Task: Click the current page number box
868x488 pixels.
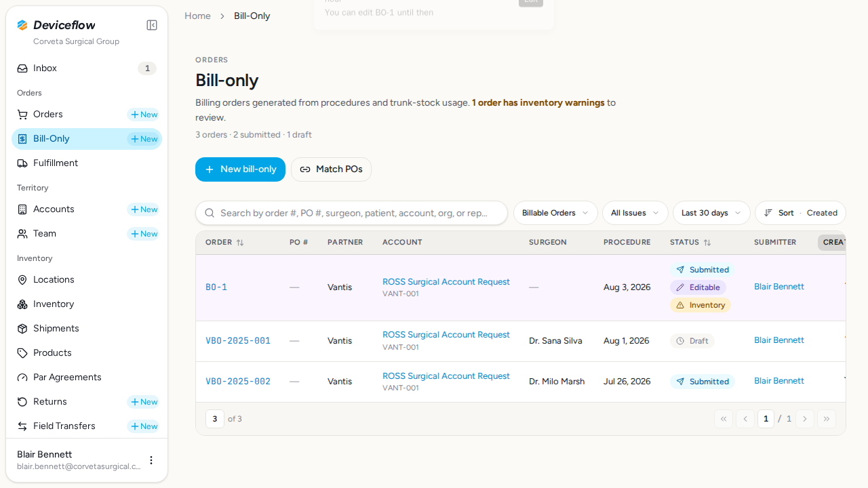Action: pyautogui.click(x=766, y=419)
